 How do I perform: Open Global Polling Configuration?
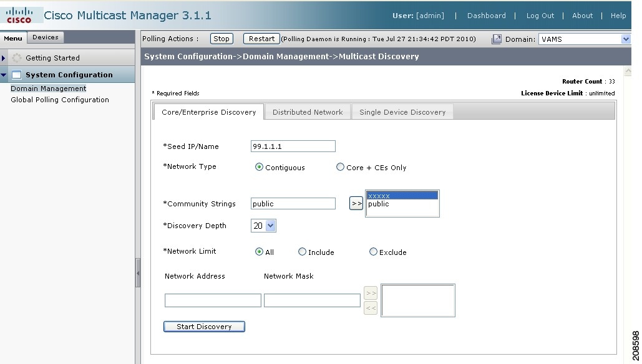pos(60,100)
